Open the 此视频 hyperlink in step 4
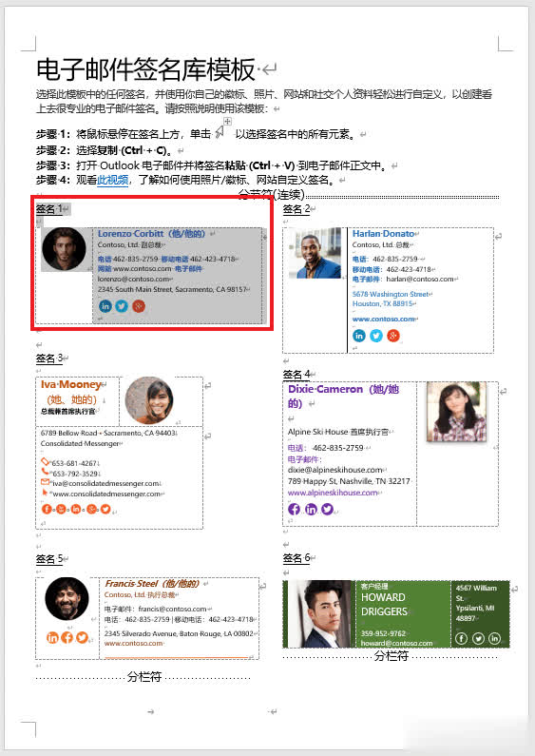Screen dimensions: 535x756 tap(112, 181)
